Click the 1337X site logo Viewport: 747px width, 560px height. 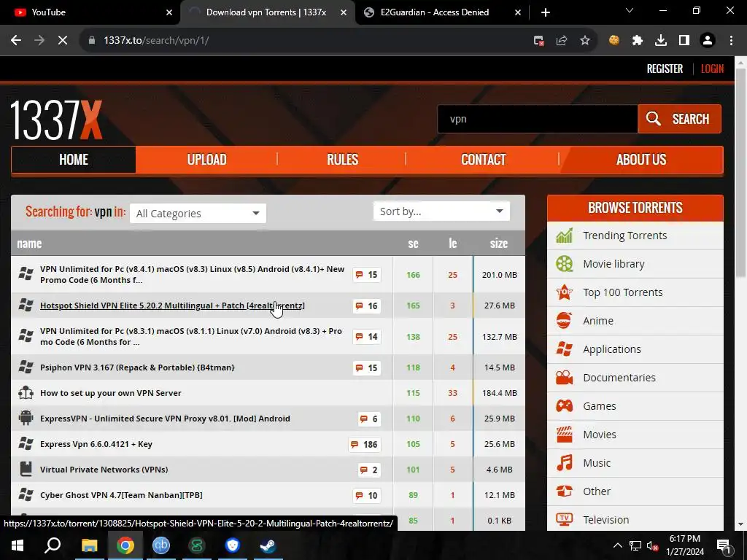click(x=56, y=120)
